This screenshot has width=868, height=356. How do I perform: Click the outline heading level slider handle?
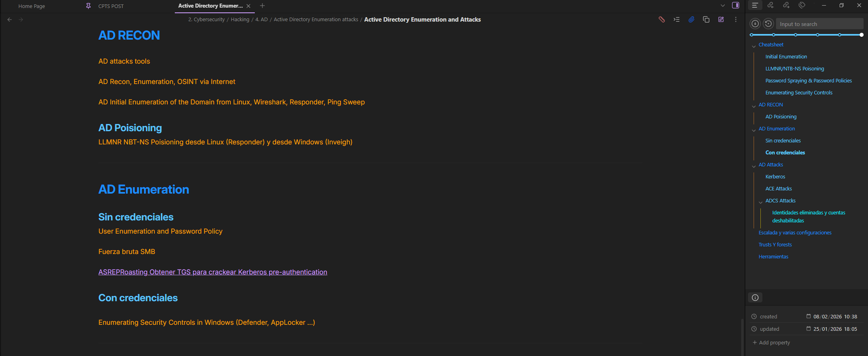tap(861, 35)
